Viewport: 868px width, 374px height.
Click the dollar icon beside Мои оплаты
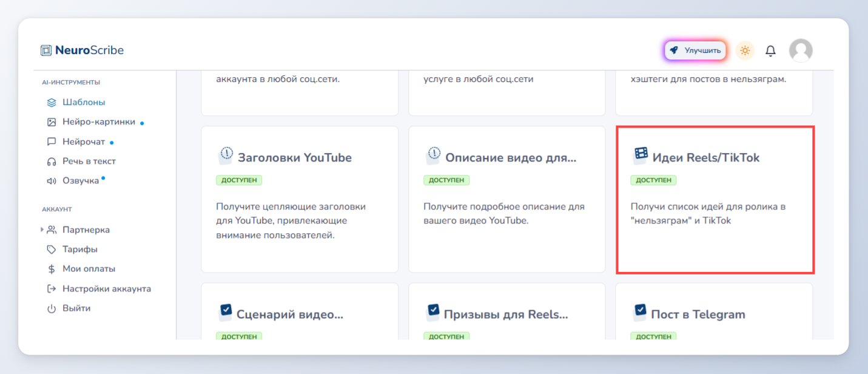tap(52, 269)
